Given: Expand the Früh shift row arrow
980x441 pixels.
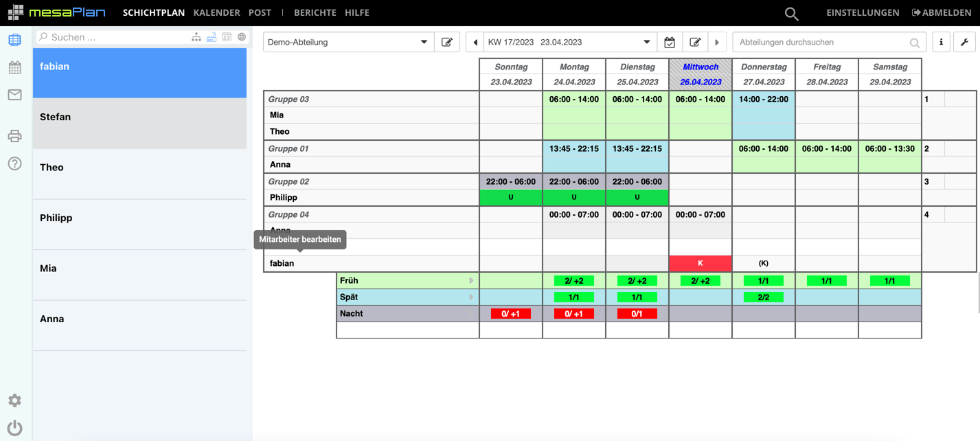Looking at the screenshot, I should pyautogui.click(x=472, y=280).
